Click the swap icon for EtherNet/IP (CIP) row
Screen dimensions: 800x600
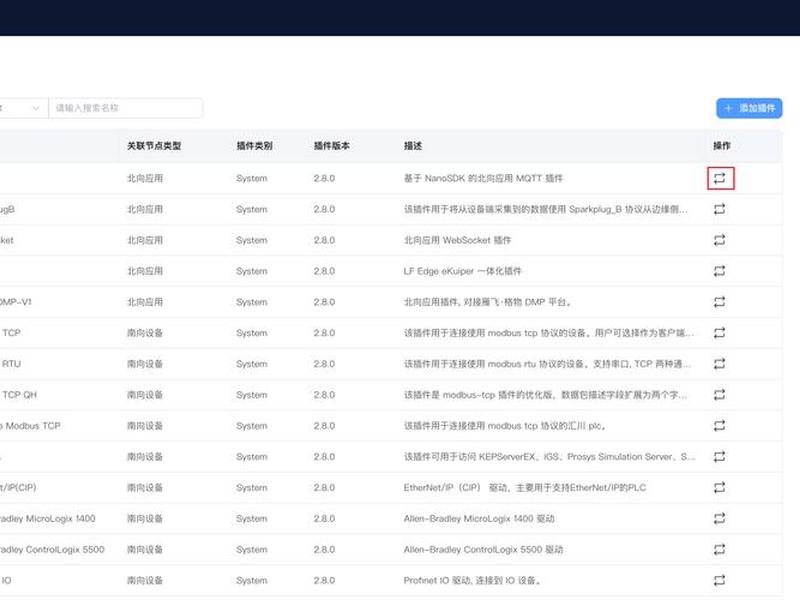click(x=719, y=488)
